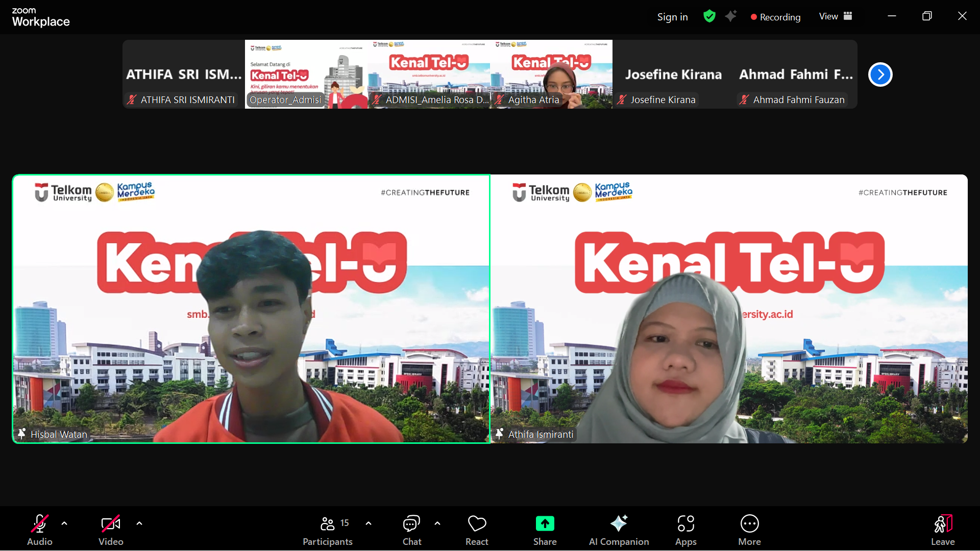Open the Share screen icon
This screenshot has width=980, height=551.
[545, 524]
